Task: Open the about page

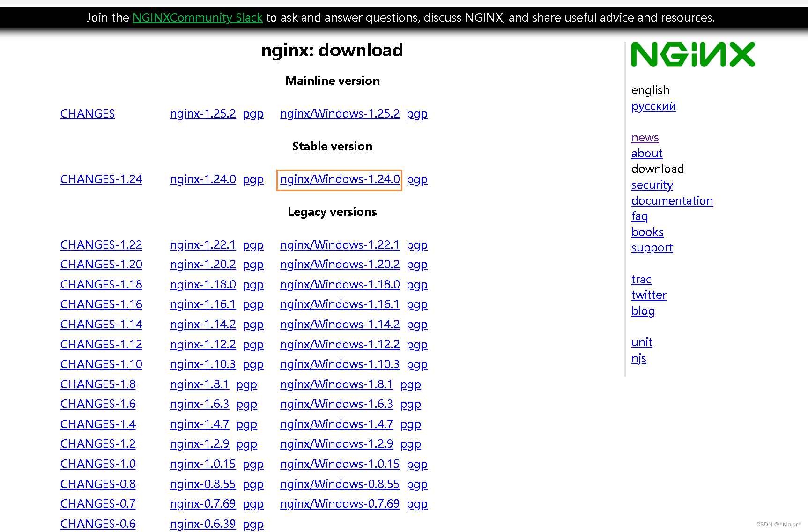Action: [x=647, y=154]
